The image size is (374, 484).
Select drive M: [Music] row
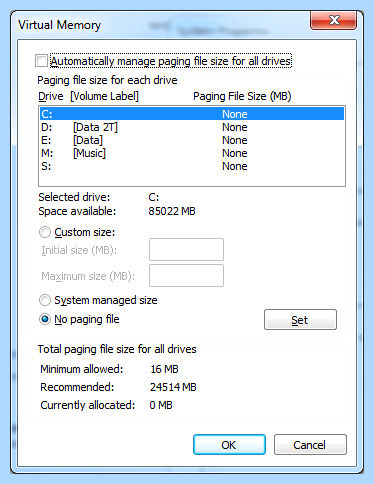[x=192, y=153]
